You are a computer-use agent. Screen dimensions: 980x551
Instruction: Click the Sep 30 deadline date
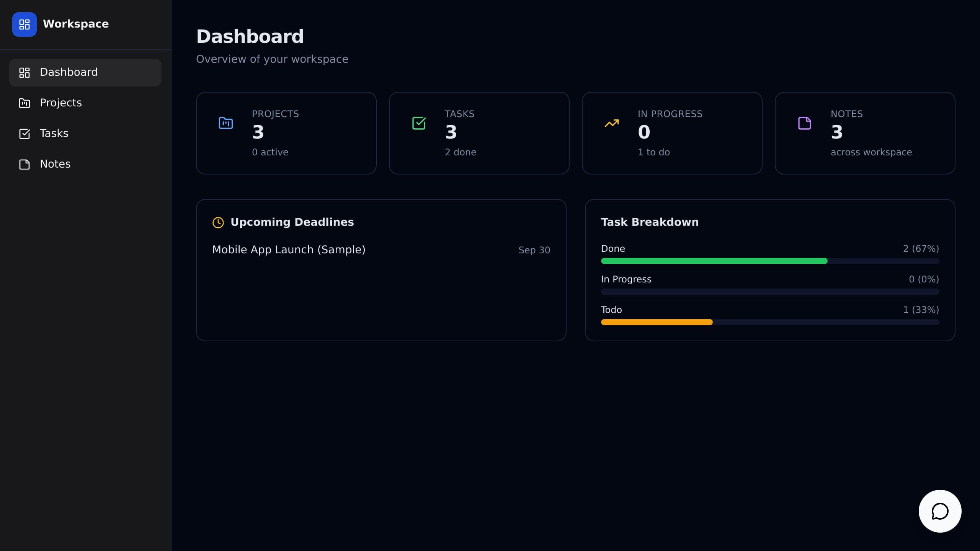(x=534, y=250)
